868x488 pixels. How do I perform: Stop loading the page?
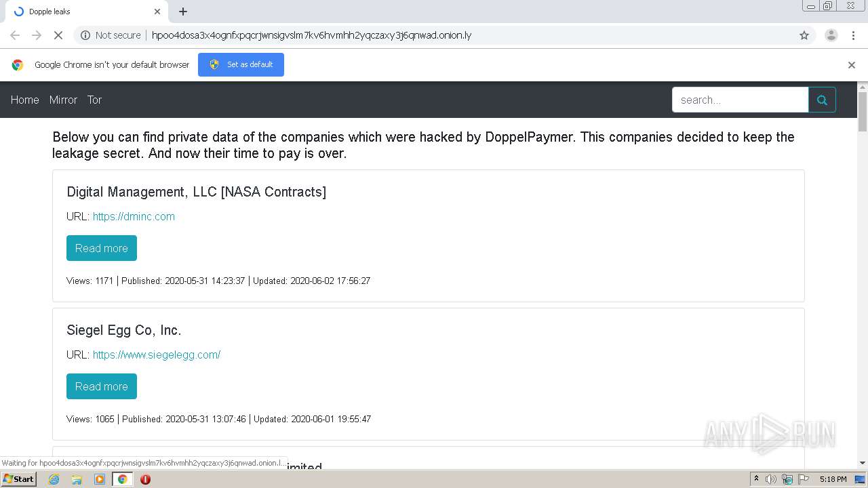click(x=58, y=35)
